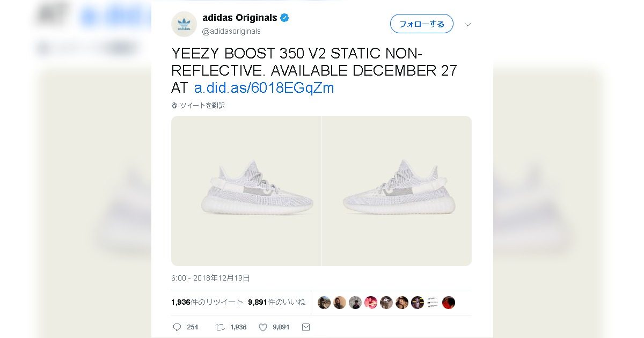Click the 6:00 - 2018年12月19日 timestamp
Image resolution: width=644 pixels, height=338 pixels.
coord(210,278)
